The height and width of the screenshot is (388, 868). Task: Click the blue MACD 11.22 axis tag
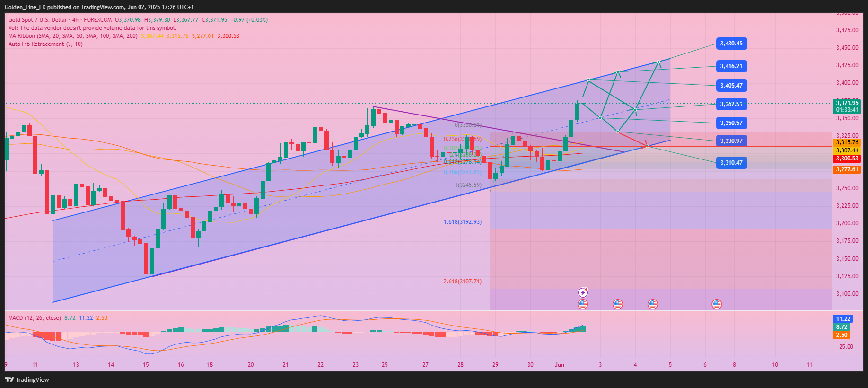point(843,319)
